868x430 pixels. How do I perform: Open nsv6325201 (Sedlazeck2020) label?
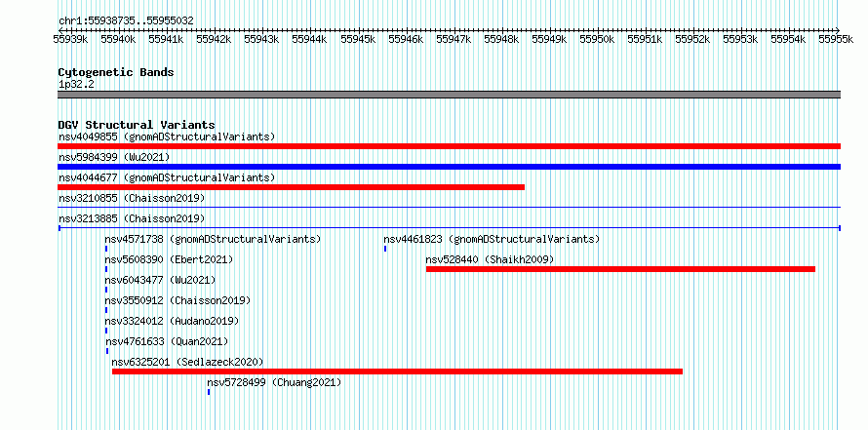(187, 362)
